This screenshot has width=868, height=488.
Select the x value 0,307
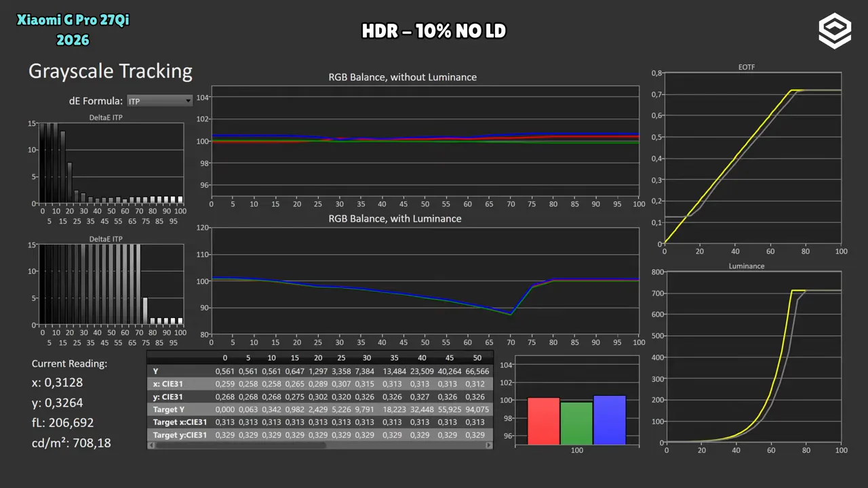tap(340, 384)
